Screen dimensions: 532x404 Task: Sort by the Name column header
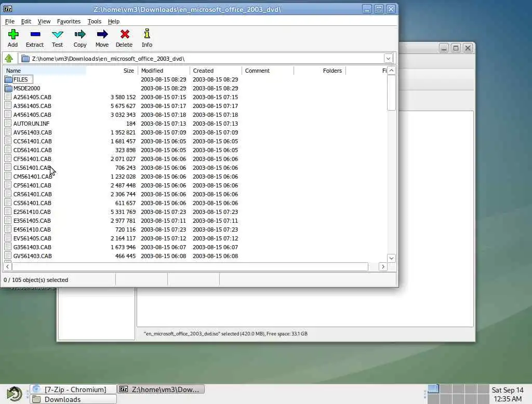[44, 71]
